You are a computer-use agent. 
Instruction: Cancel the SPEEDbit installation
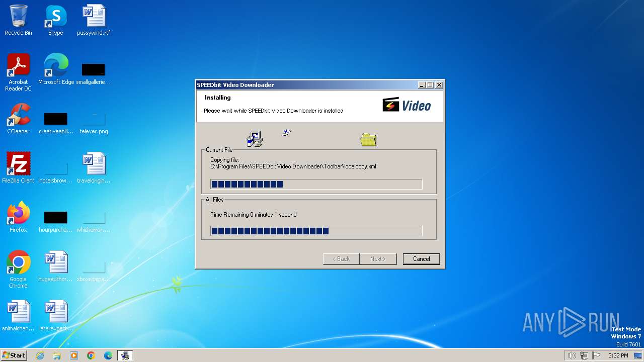[421, 259]
